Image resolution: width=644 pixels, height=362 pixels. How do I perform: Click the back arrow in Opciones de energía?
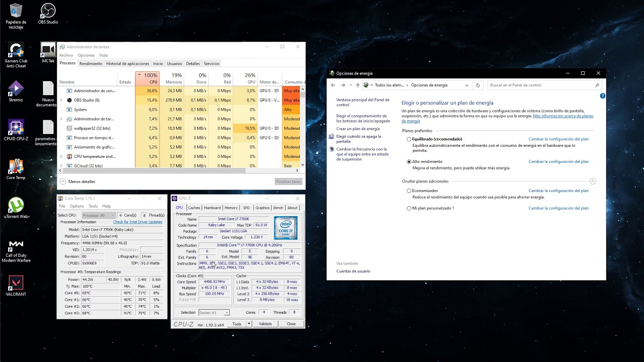(333, 85)
